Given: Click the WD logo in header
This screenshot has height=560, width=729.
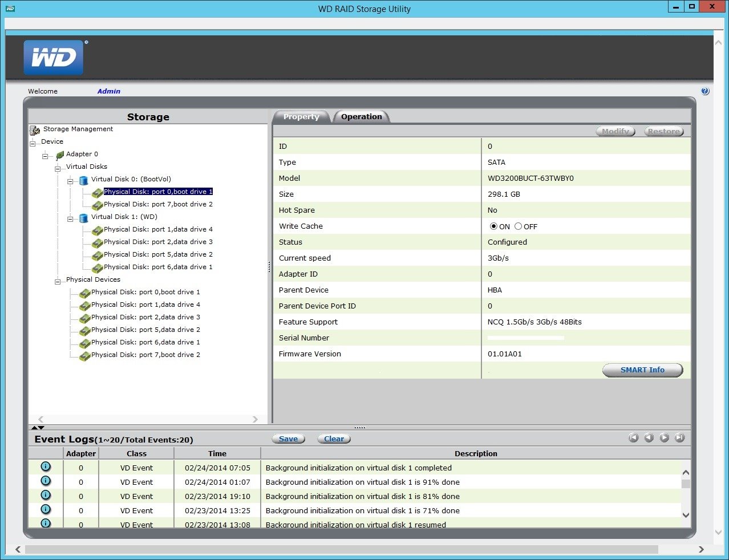Looking at the screenshot, I should point(54,58).
